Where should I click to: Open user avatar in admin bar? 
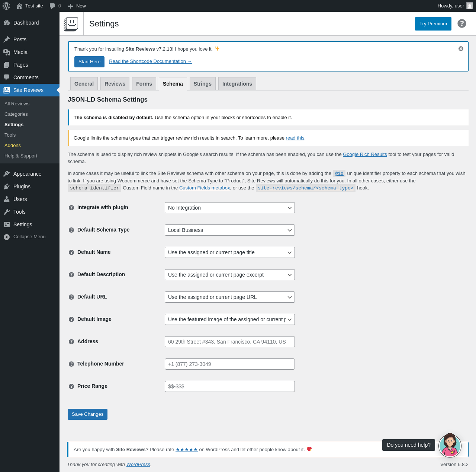[470, 6]
